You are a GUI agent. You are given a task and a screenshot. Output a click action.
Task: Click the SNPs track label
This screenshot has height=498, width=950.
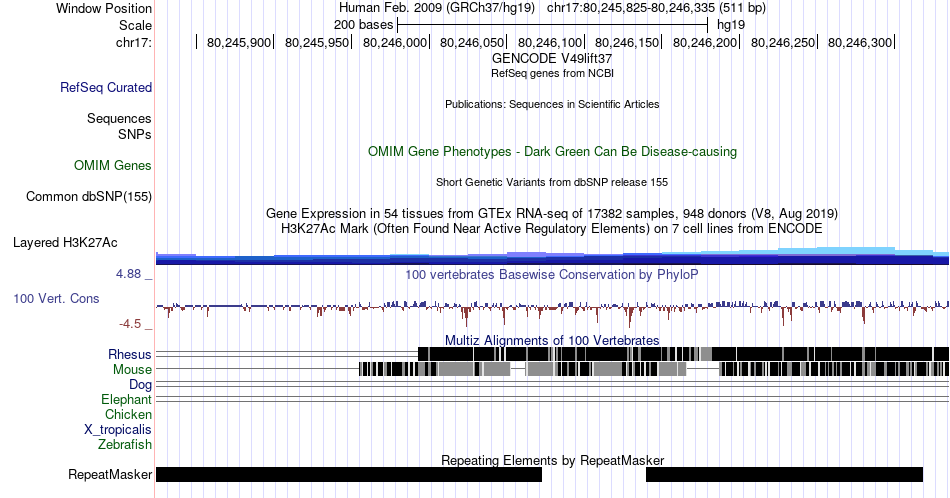click(135, 134)
